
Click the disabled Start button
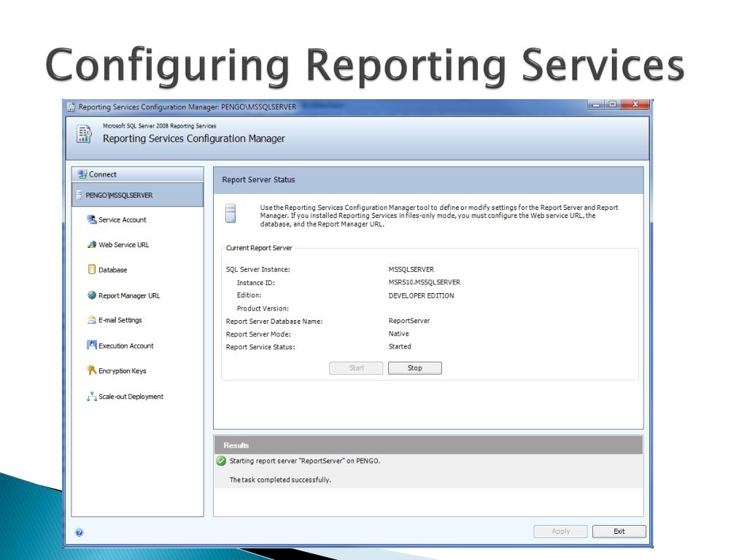point(356,368)
